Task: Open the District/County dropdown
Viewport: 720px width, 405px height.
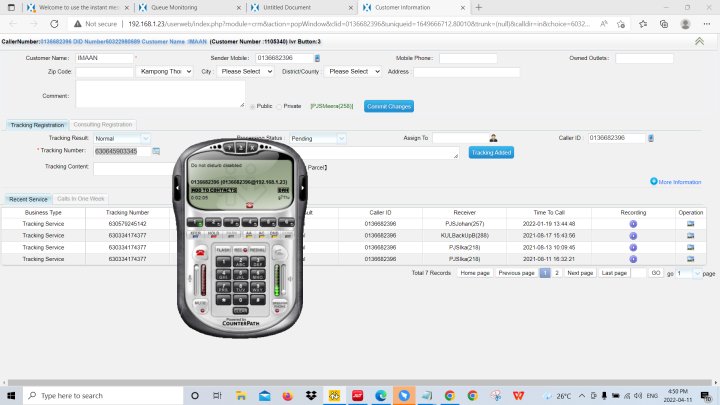Action: (352, 72)
